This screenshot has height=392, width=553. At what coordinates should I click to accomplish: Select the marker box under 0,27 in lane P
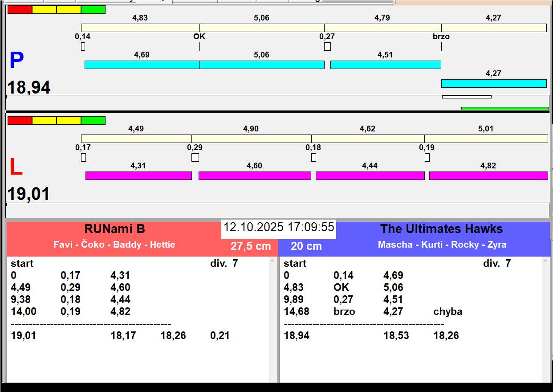tap(327, 46)
